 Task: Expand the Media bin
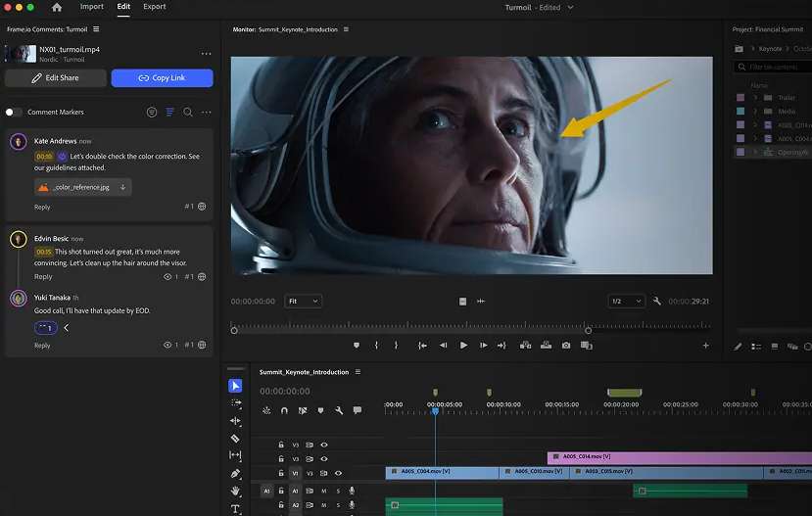755,111
